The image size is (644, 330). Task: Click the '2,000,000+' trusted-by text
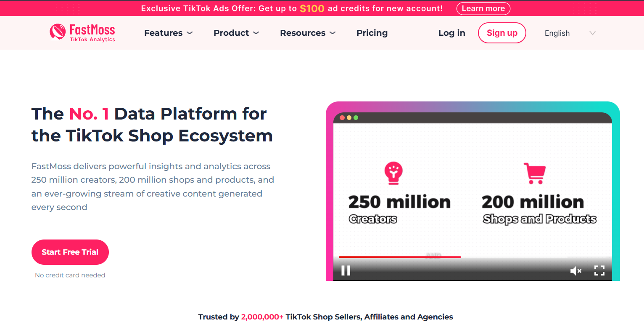tap(262, 317)
